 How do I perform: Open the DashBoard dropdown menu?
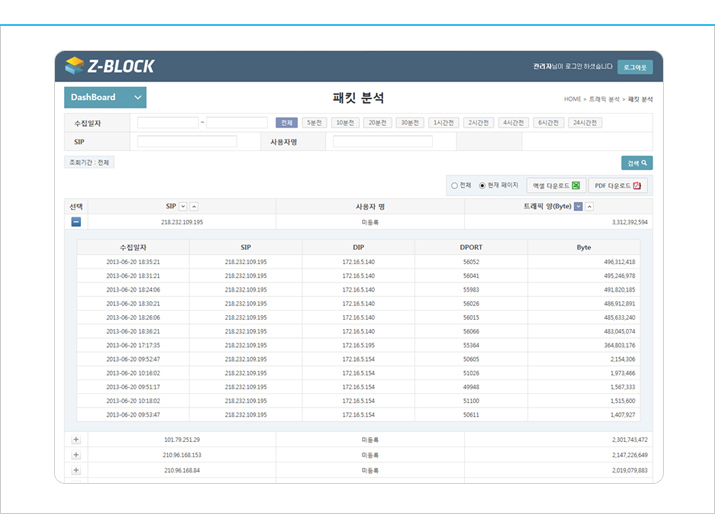[105, 97]
